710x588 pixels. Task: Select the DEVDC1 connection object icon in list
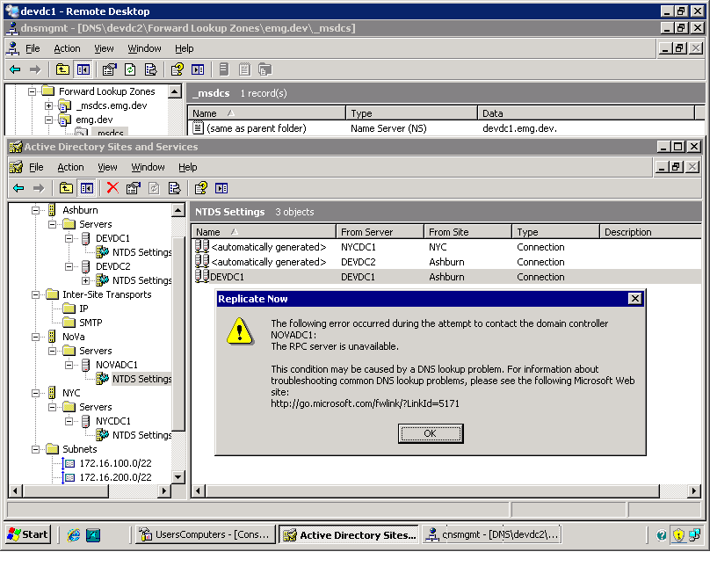click(x=202, y=277)
